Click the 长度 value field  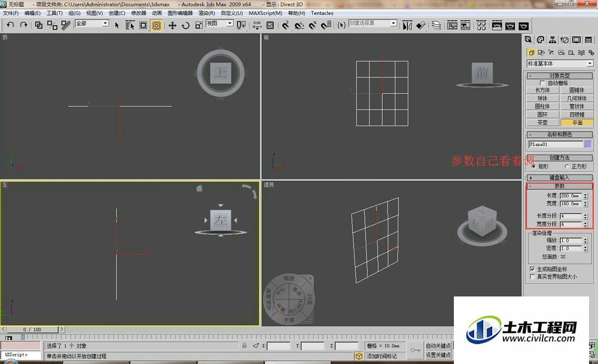(571, 195)
